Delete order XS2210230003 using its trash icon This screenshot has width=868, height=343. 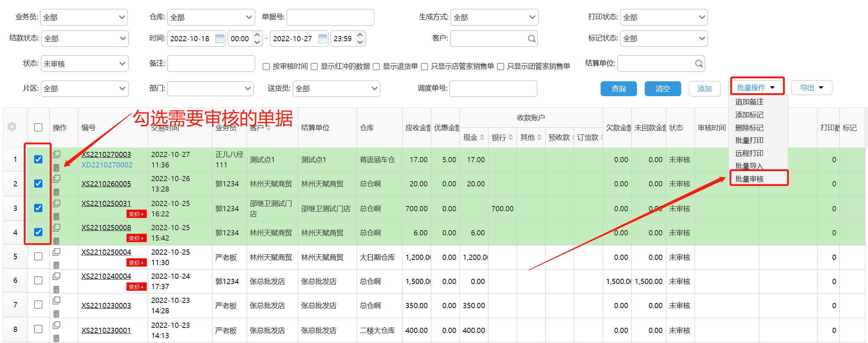click(56, 314)
